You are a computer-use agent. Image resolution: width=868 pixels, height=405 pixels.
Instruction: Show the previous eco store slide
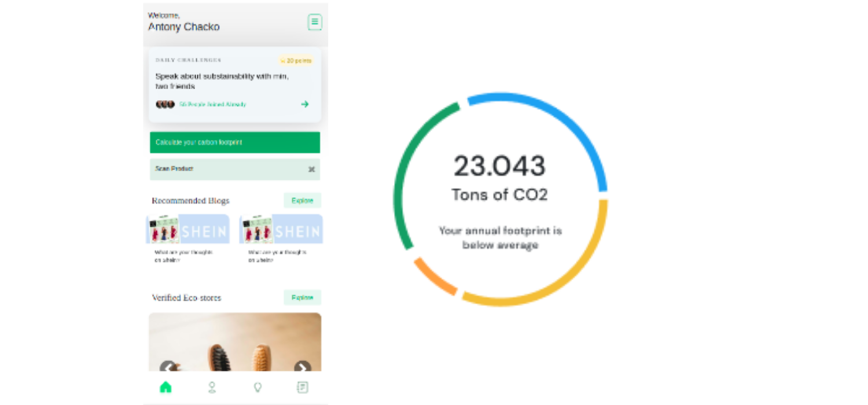(167, 367)
